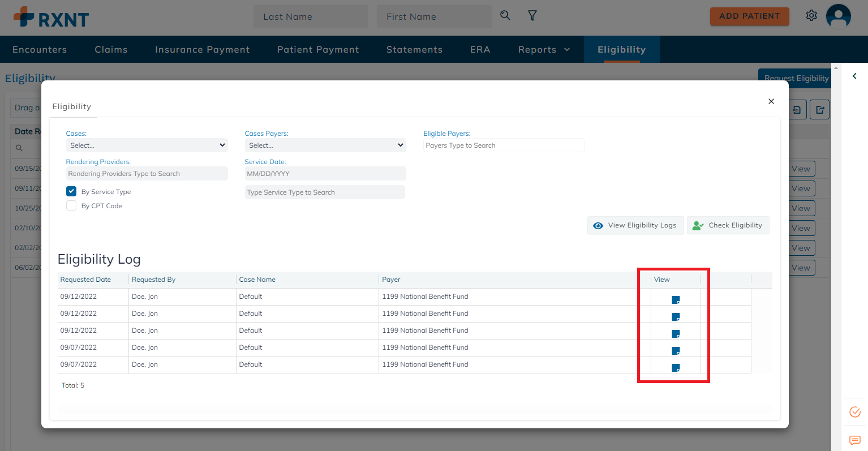The width and height of the screenshot is (868, 451).
Task: Click the orange checkmark icon in right sidebar
Action: point(854,412)
